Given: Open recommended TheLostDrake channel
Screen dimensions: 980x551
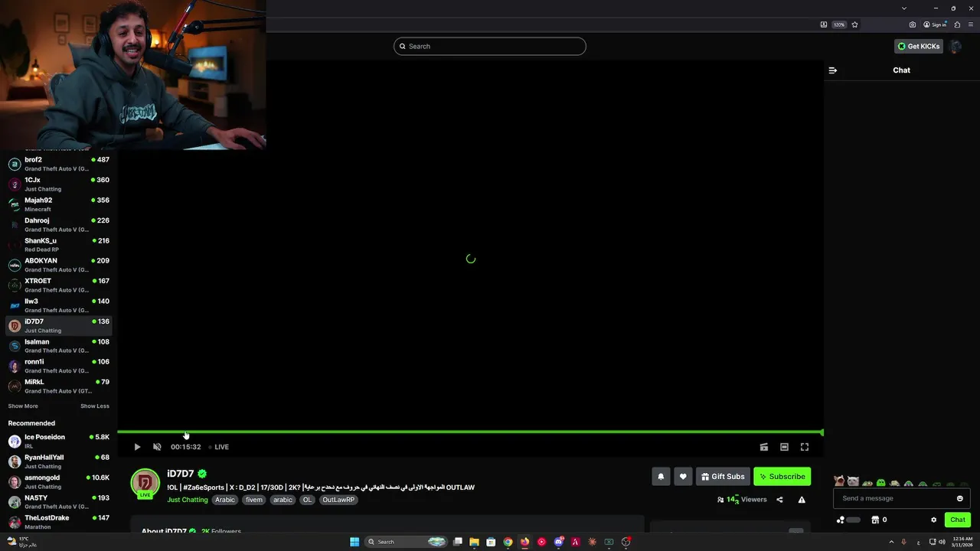Looking at the screenshot, I should tap(58, 522).
